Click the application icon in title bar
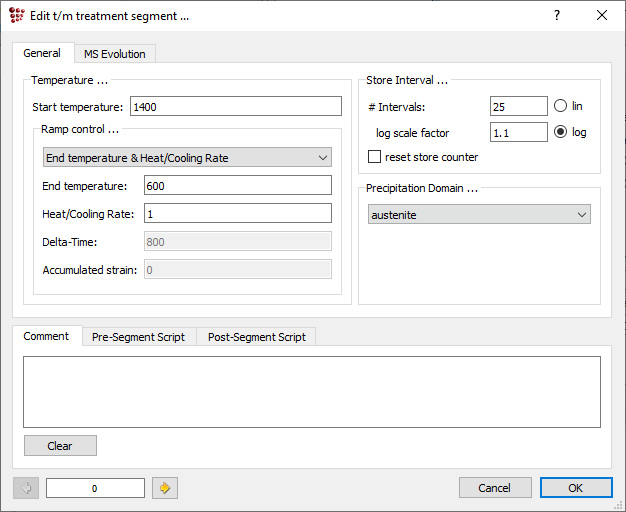The height and width of the screenshot is (512, 626). coord(16,15)
